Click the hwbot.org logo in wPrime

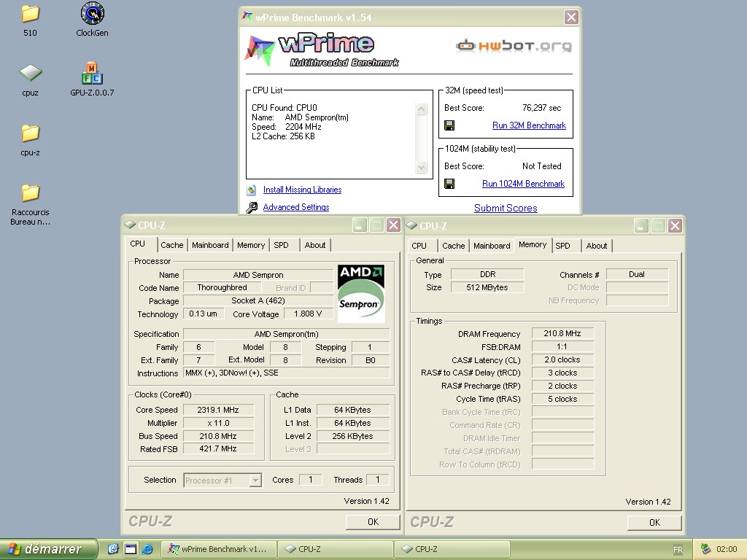pyautogui.click(x=514, y=46)
